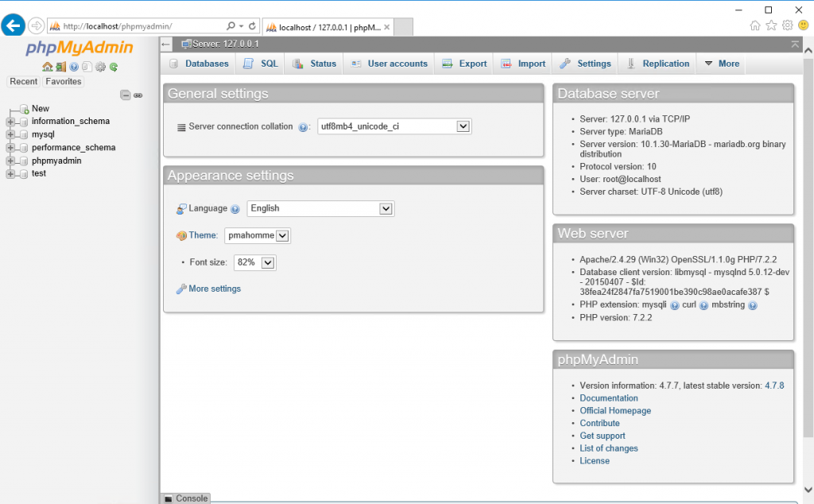The height and width of the screenshot is (504, 814).
Task: Open the Documentation link
Action: (608, 398)
